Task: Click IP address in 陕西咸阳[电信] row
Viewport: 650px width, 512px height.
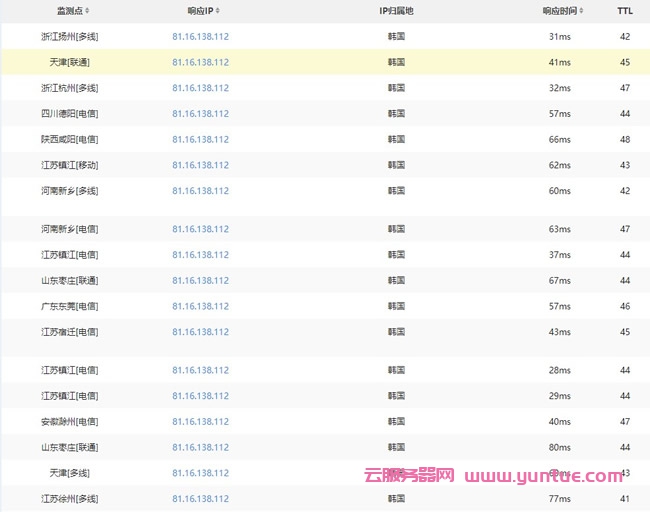Action: (x=200, y=140)
